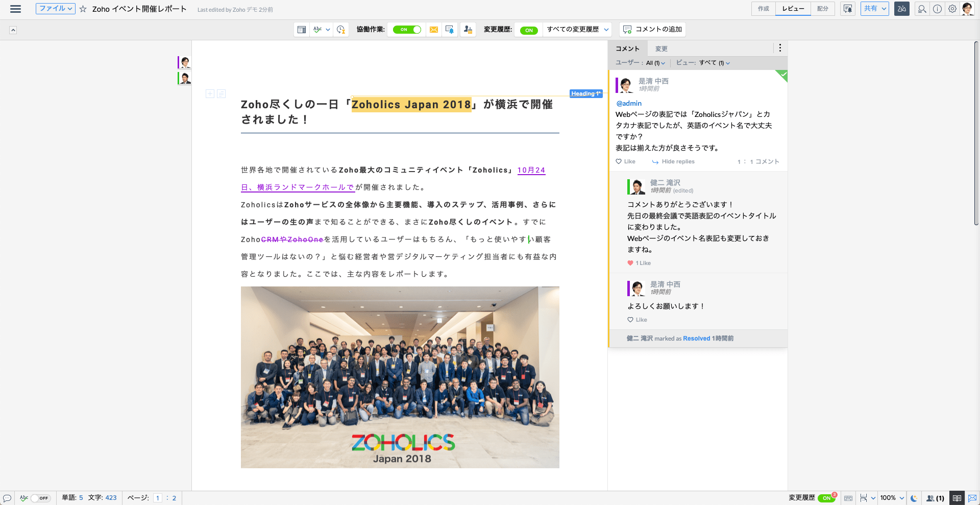Open chat bubble icon in status bar
Screen dimensions: 980x505
[x=7, y=498]
